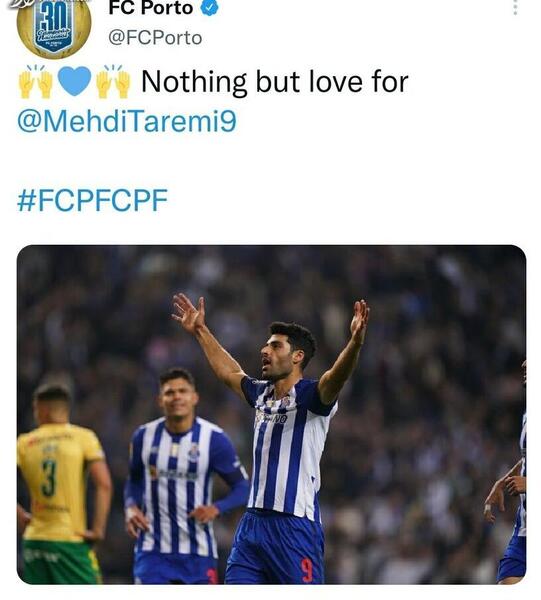Click the faint watermark logo above avatar
The width and height of the screenshot is (541, 600).
[17, 4]
